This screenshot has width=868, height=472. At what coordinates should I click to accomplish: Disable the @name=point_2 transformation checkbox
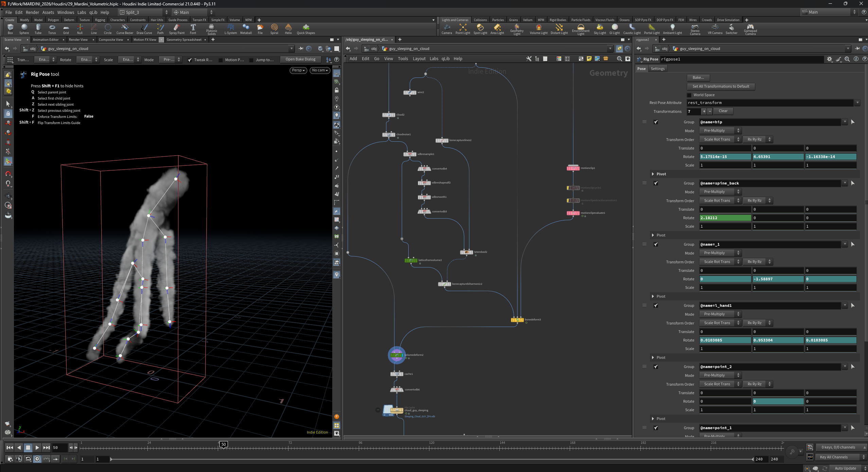coord(656,367)
